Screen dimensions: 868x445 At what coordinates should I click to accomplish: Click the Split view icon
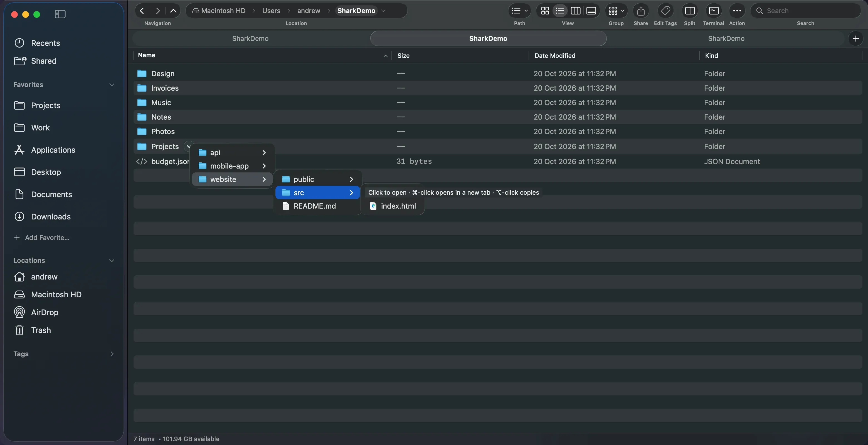tap(690, 11)
